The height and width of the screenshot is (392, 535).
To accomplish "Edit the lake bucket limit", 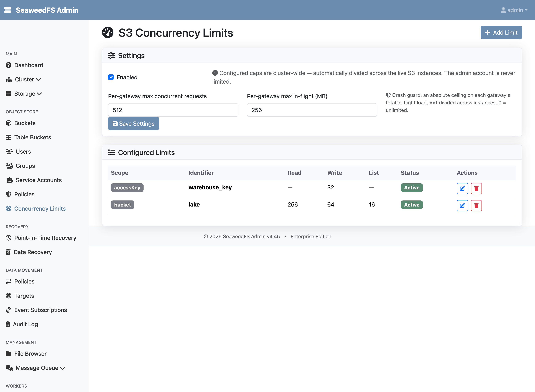I will tap(462, 205).
